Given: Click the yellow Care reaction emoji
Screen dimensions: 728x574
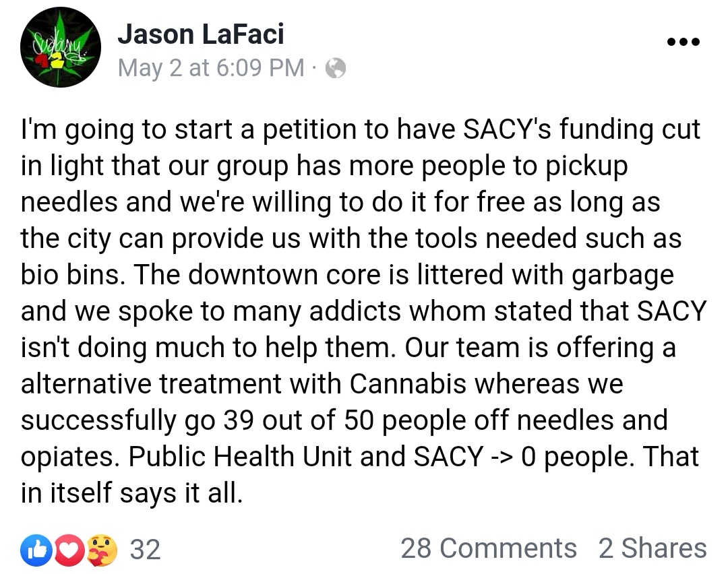Looking at the screenshot, I should click(x=101, y=550).
